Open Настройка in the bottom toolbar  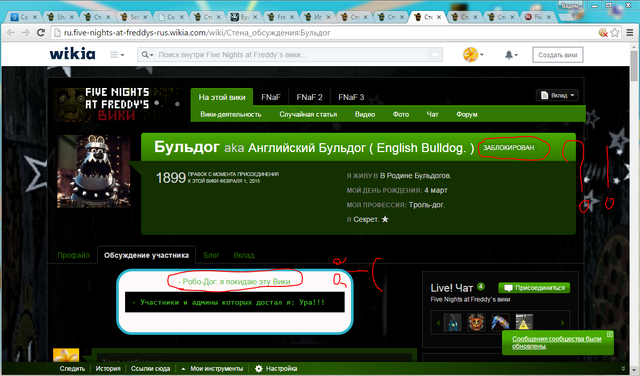(x=281, y=369)
